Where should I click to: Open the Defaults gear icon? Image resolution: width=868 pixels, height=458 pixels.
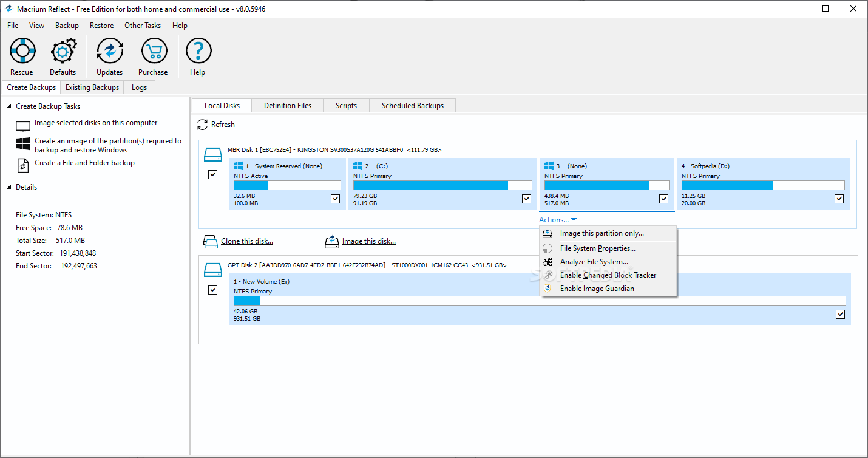click(63, 51)
